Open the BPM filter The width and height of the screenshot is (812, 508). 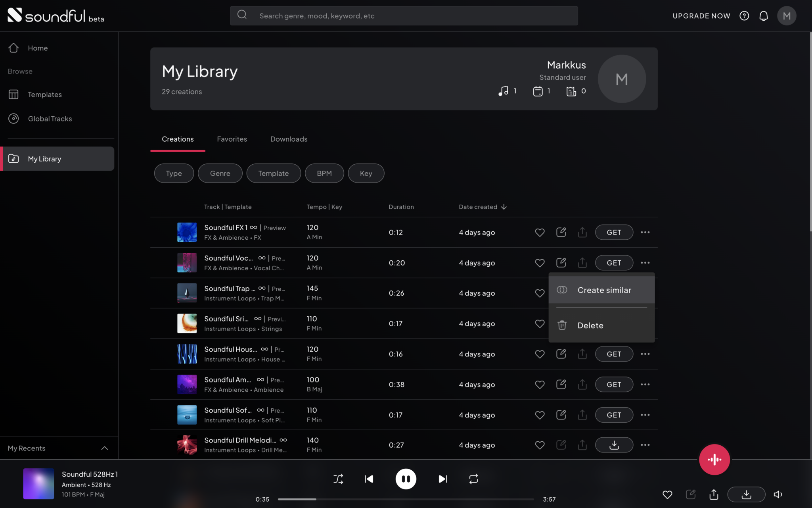pyautogui.click(x=324, y=173)
